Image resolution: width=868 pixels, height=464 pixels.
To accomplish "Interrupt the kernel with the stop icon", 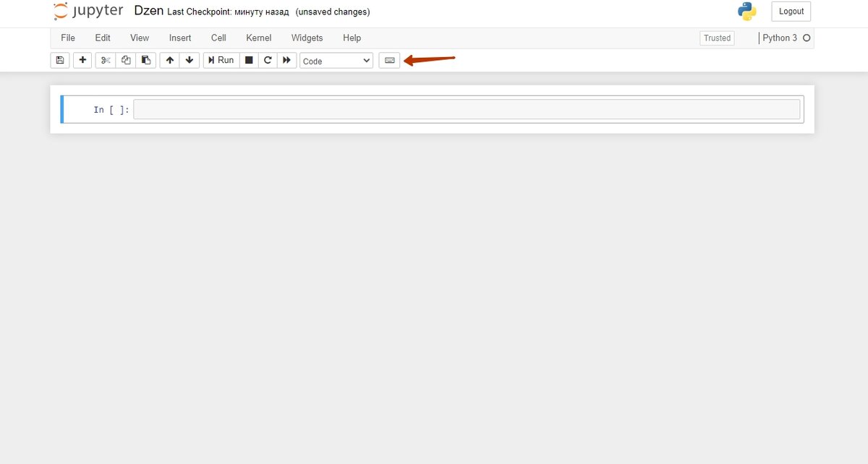I will click(249, 61).
